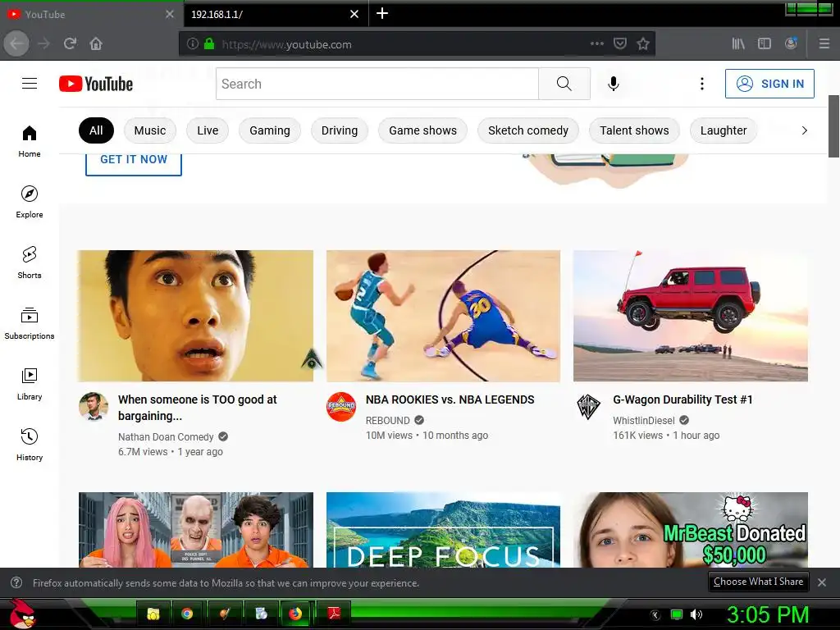Click the GET IT NOW button
The image size is (840, 630).
coord(134,162)
